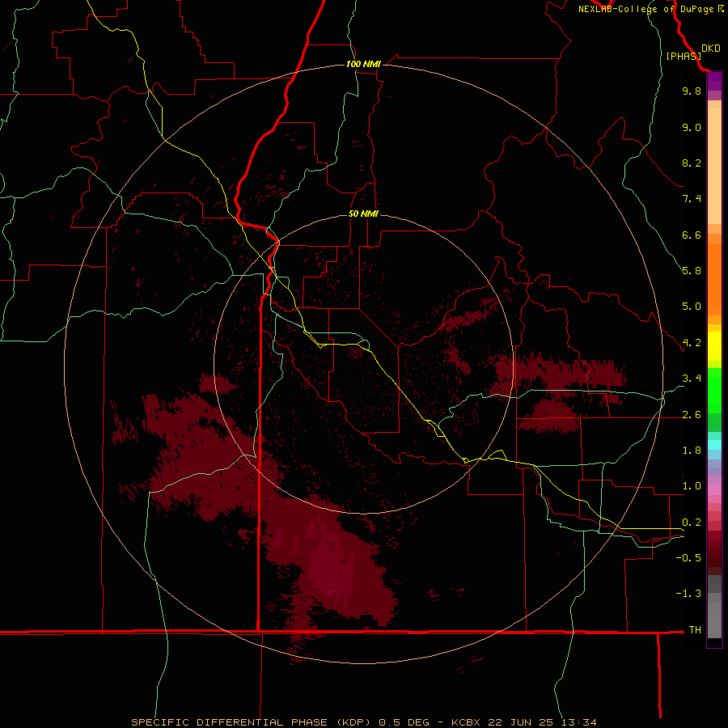This screenshot has width=728, height=728.
Task: Click the DKD label above the color scale
Action: pos(710,49)
